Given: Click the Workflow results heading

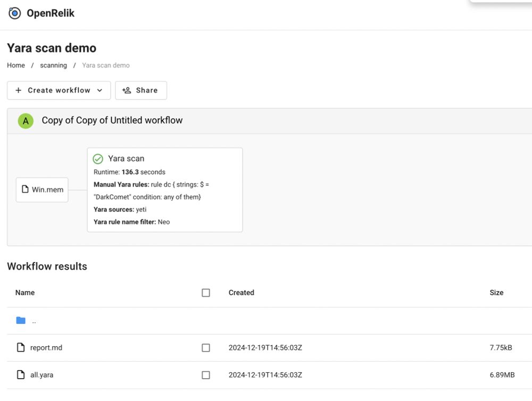Looking at the screenshot, I should point(47,266).
